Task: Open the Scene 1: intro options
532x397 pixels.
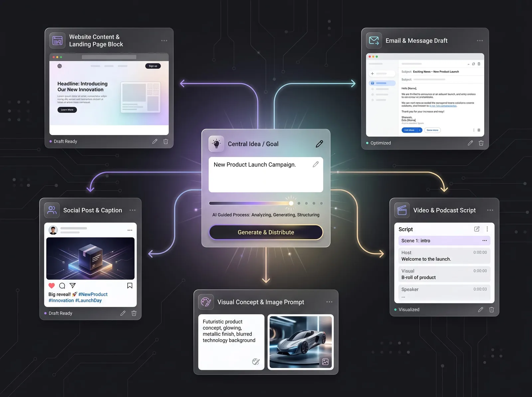Action: (484, 241)
